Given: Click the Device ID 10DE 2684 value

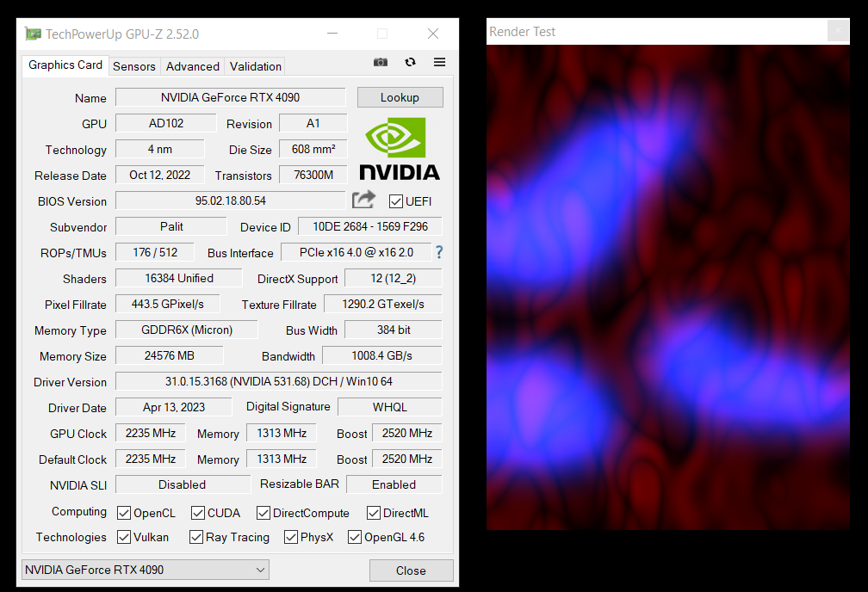Looking at the screenshot, I should coord(369,226).
